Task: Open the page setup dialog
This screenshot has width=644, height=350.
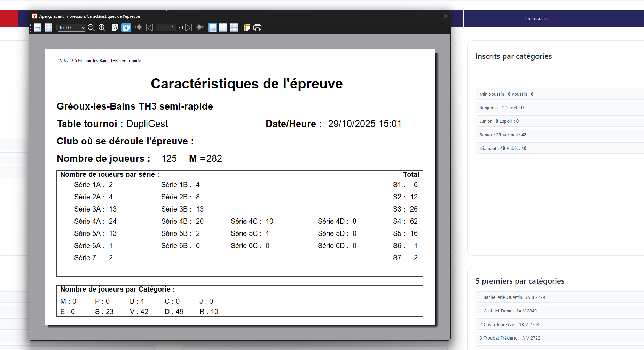Action: pyautogui.click(x=246, y=28)
